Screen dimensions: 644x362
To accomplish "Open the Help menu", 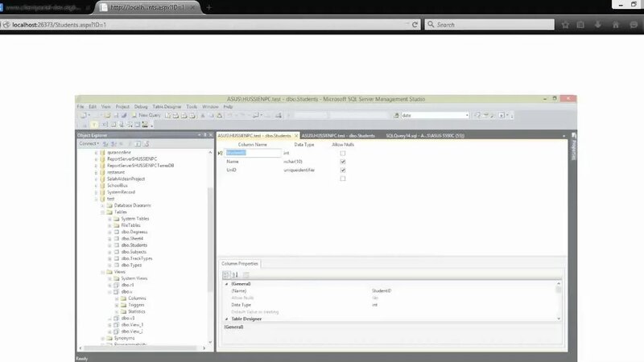I will pyautogui.click(x=228, y=107).
